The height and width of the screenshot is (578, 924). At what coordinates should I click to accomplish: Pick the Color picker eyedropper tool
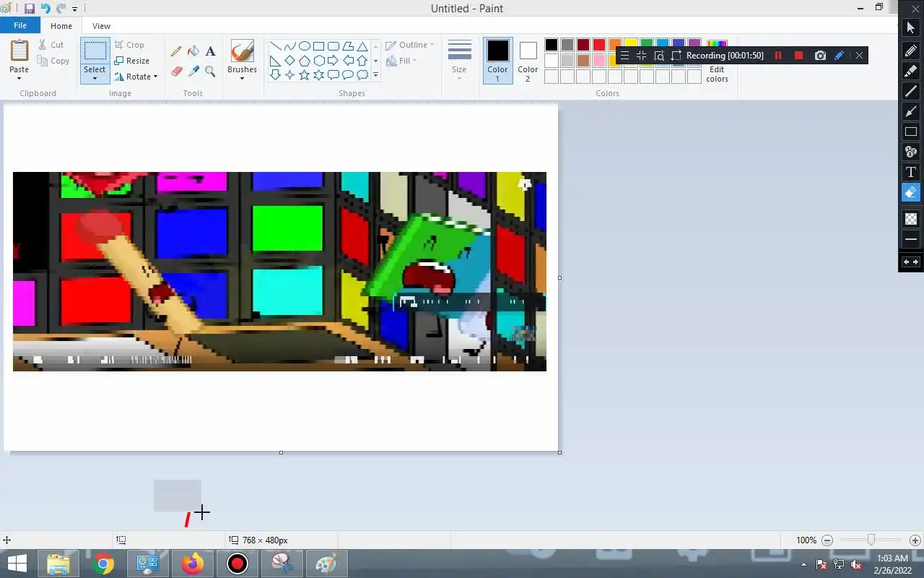[x=193, y=71]
